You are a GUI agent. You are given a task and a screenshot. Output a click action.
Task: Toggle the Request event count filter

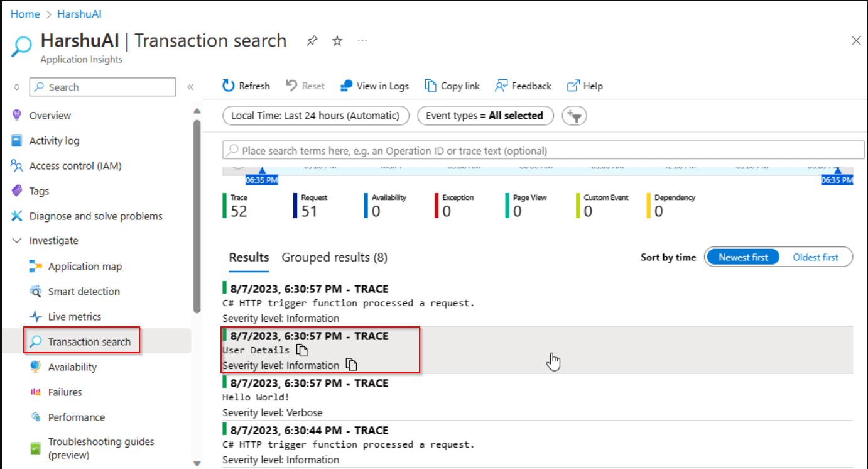[311, 206]
